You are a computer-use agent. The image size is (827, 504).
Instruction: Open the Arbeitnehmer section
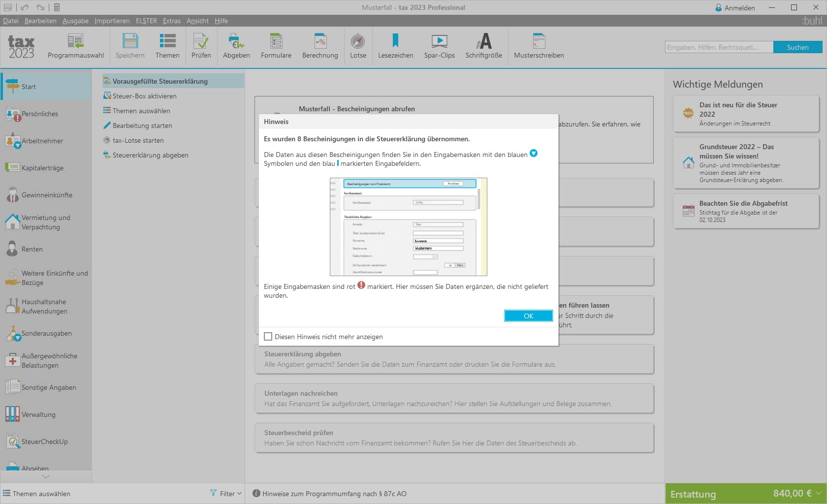click(x=46, y=141)
